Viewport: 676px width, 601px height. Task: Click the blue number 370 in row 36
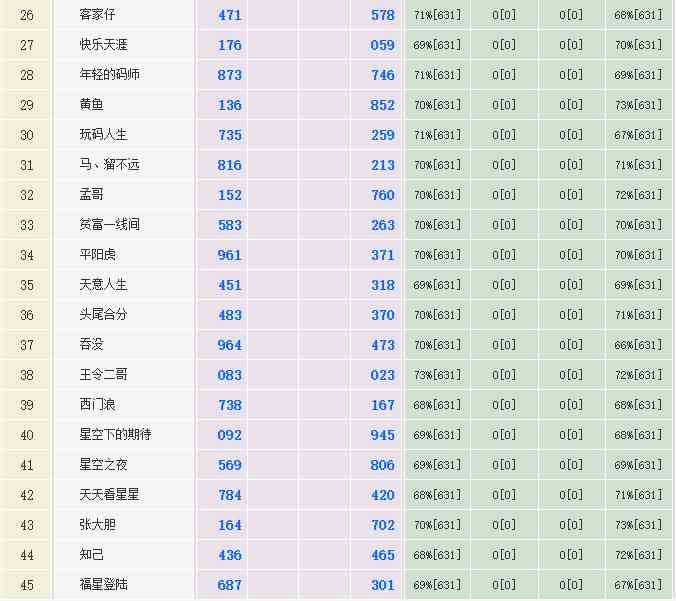(x=382, y=315)
